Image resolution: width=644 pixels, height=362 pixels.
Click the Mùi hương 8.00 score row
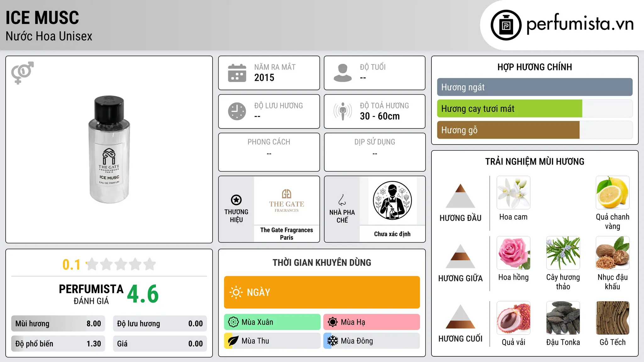[58, 324]
